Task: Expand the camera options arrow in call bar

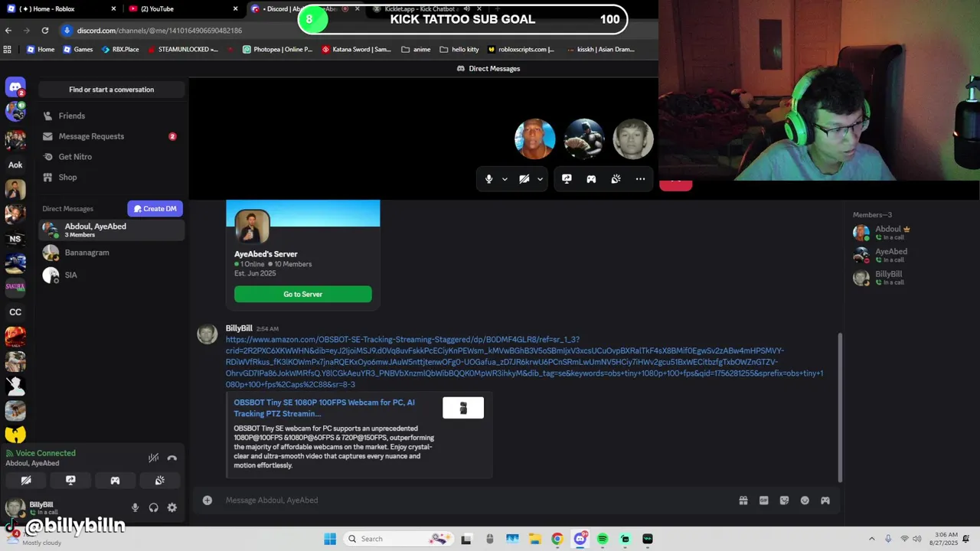Action: pyautogui.click(x=540, y=179)
